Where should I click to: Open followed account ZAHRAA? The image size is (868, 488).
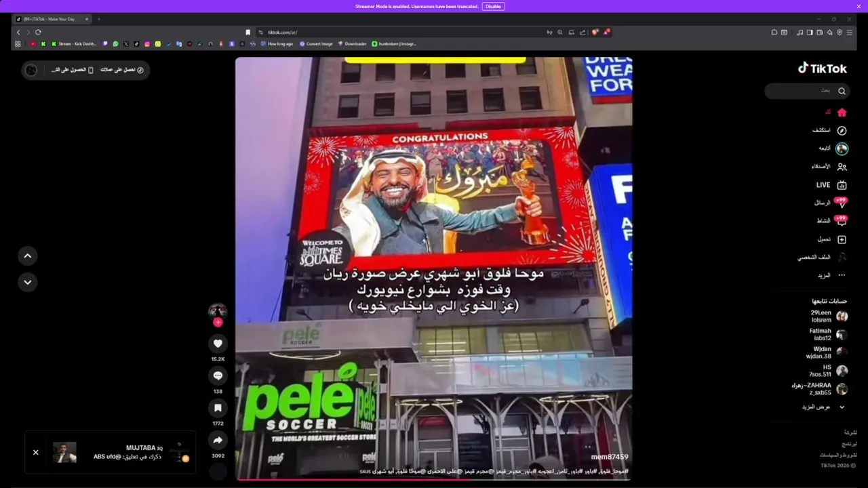(819, 389)
